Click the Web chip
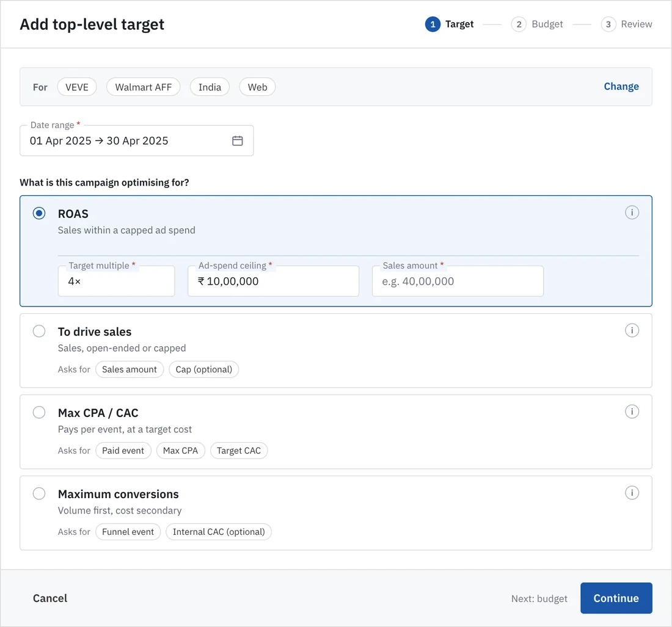Viewport: 672px width, 627px height. (x=257, y=87)
